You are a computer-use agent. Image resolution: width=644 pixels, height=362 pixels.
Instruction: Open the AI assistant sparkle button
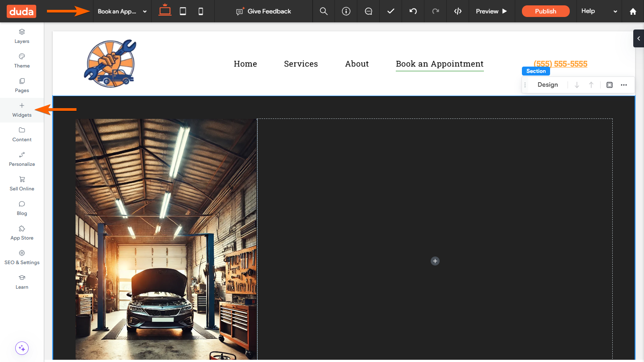point(22,348)
